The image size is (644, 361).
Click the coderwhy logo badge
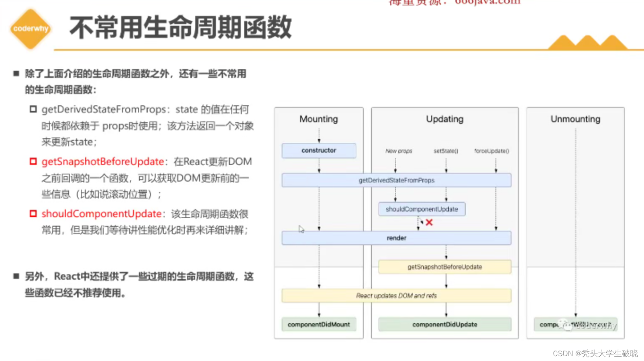[31, 29]
